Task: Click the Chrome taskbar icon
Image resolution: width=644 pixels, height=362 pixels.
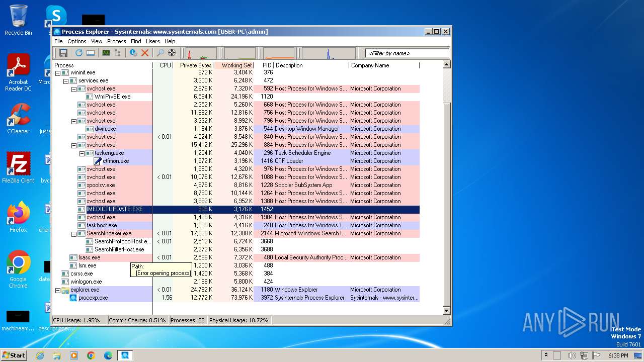Action: 91,355
